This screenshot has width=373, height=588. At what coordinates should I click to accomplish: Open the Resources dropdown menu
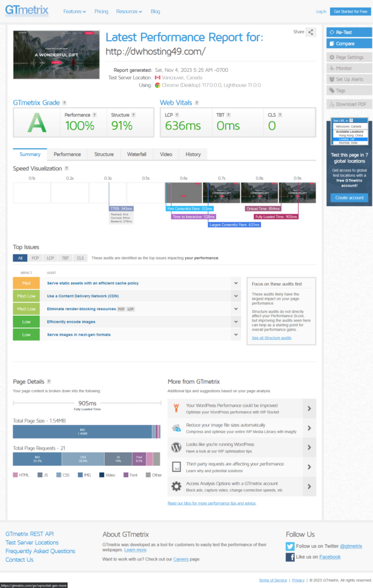(x=129, y=11)
